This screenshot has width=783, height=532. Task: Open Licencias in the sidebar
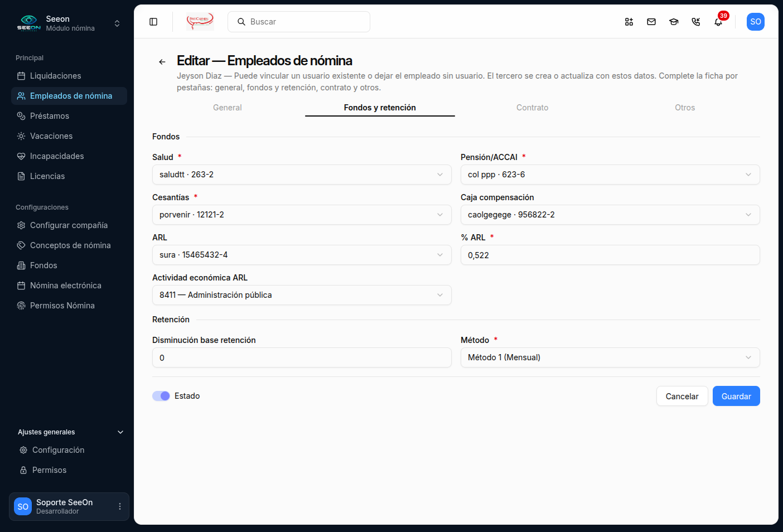[69, 176]
